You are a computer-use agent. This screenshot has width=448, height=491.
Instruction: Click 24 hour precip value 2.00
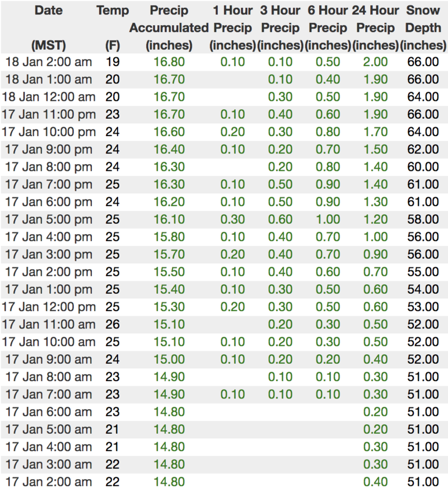376,62
